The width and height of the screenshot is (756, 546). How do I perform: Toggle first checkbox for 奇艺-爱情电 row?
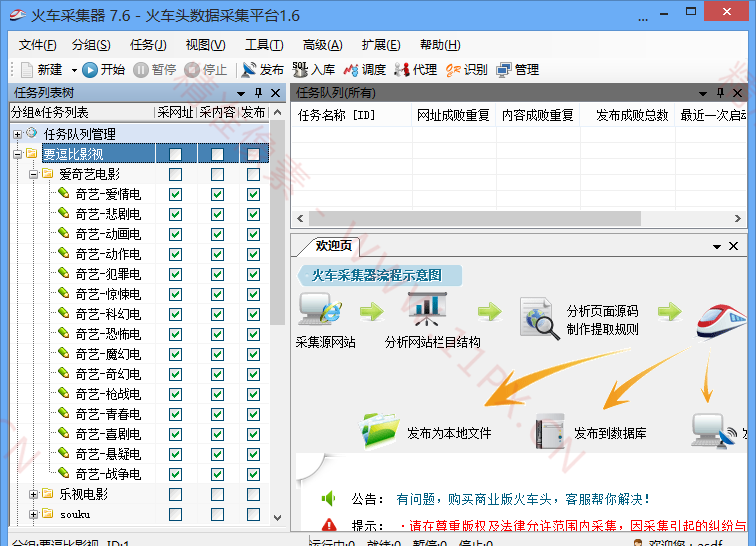[176, 194]
